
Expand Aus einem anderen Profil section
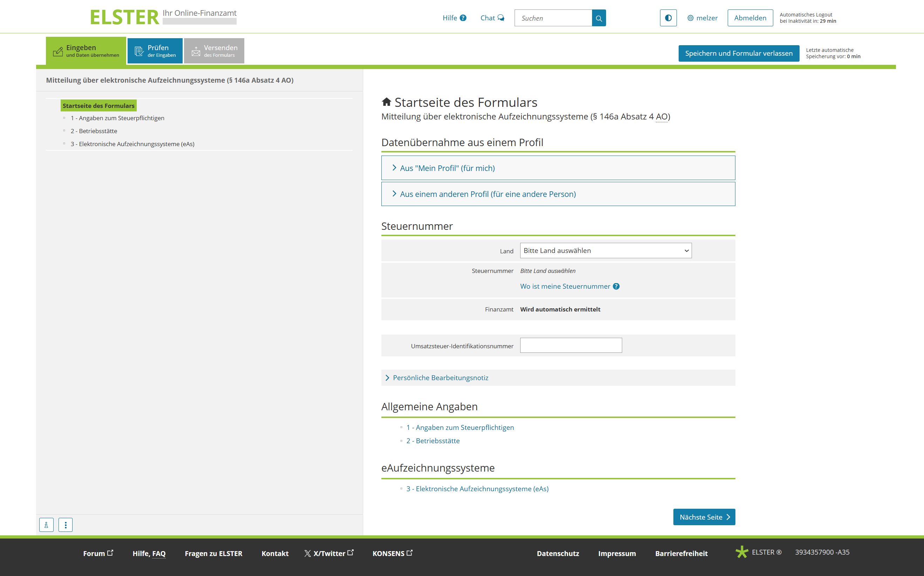tap(487, 194)
